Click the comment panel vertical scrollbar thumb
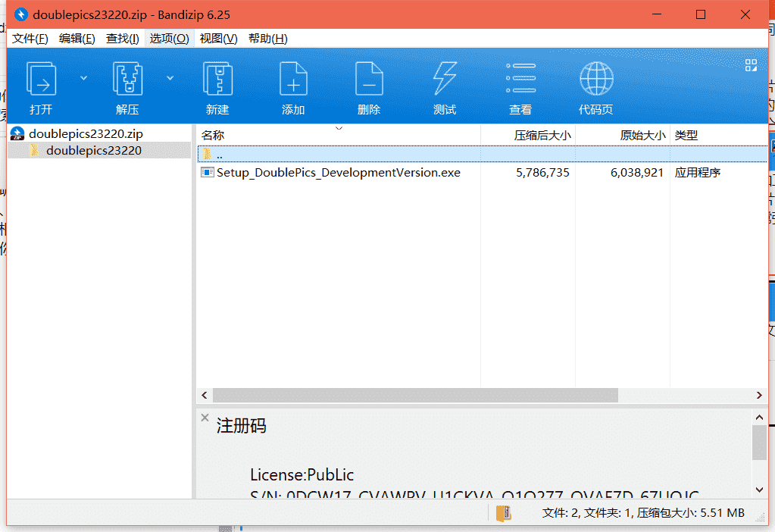 pos(759,443)
